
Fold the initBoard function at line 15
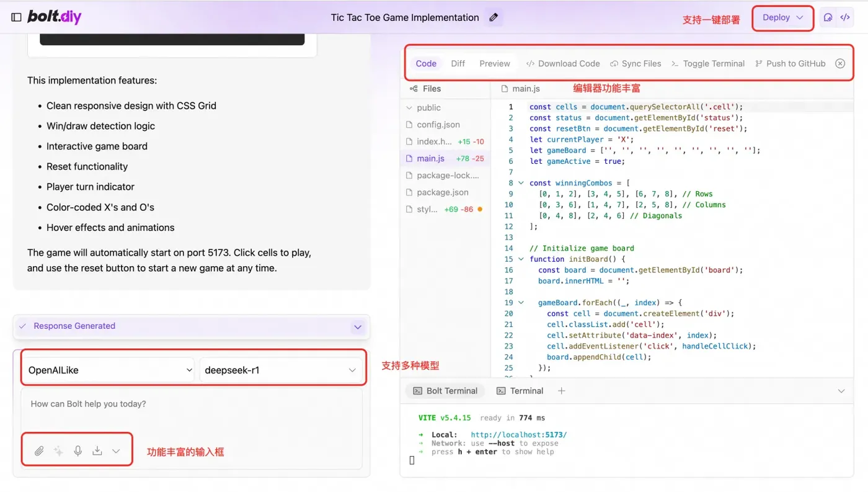pyautogui.click(x=521, y=259)
